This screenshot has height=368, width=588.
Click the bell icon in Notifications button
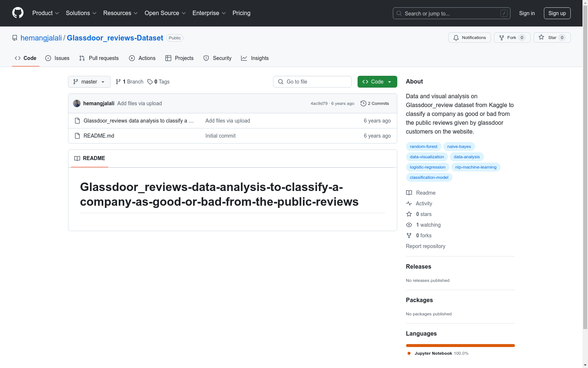(456, 38)
